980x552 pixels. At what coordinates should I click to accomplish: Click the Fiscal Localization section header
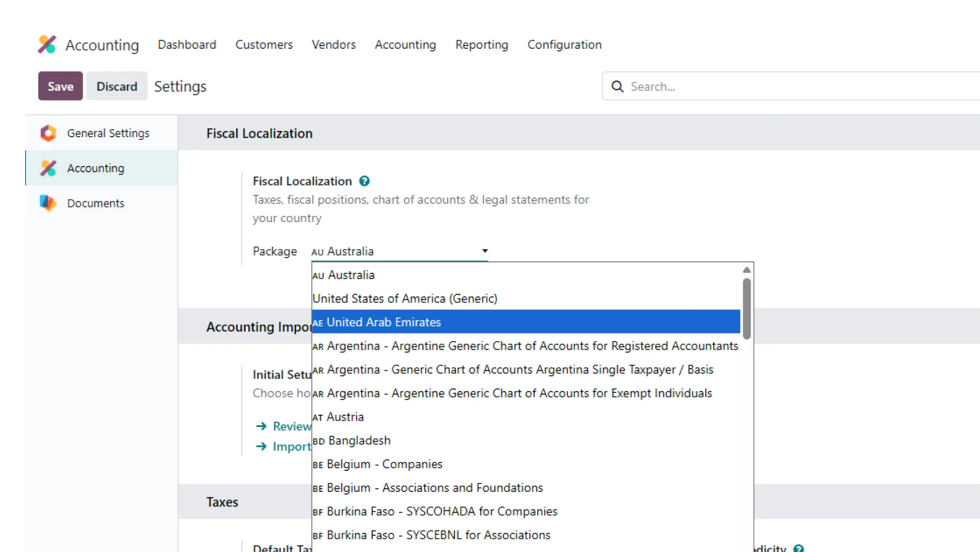point(259,134)
